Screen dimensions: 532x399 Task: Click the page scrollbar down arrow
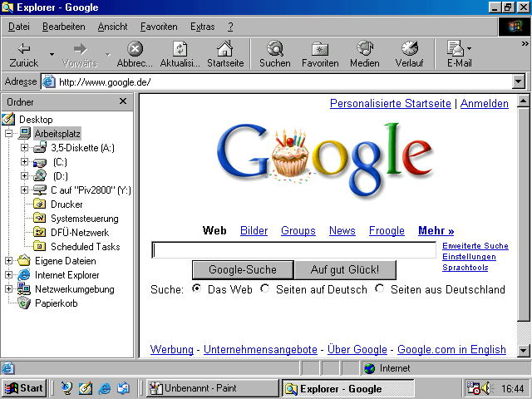point(523,350)
